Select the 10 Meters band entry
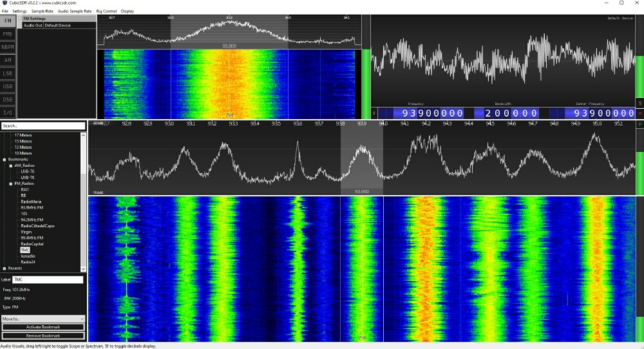 23,153
